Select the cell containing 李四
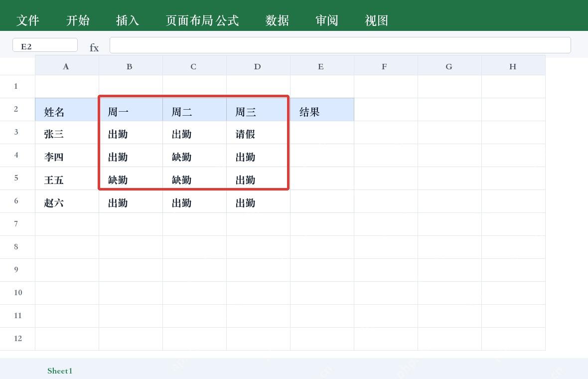Image resolution: width=588 pixels, height=379 pixels. (x=67, y=156)
